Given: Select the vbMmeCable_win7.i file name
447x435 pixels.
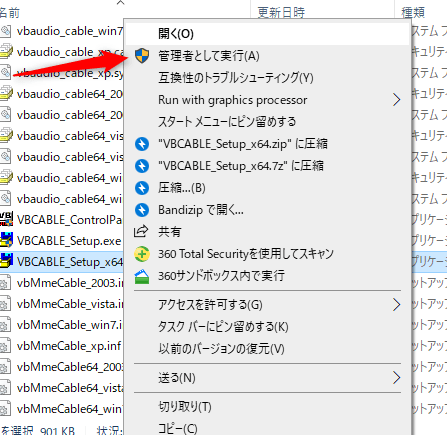Looking at the screenshot, I should coord(70,325).
